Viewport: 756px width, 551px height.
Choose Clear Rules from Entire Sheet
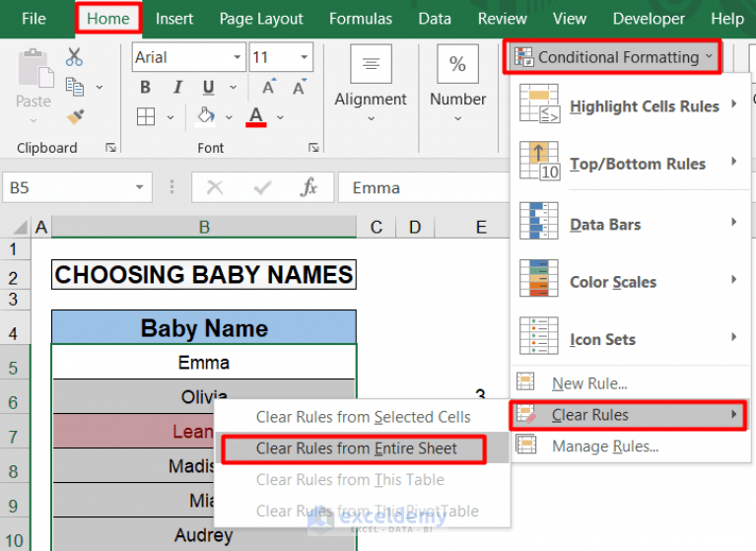click(363, 448)
